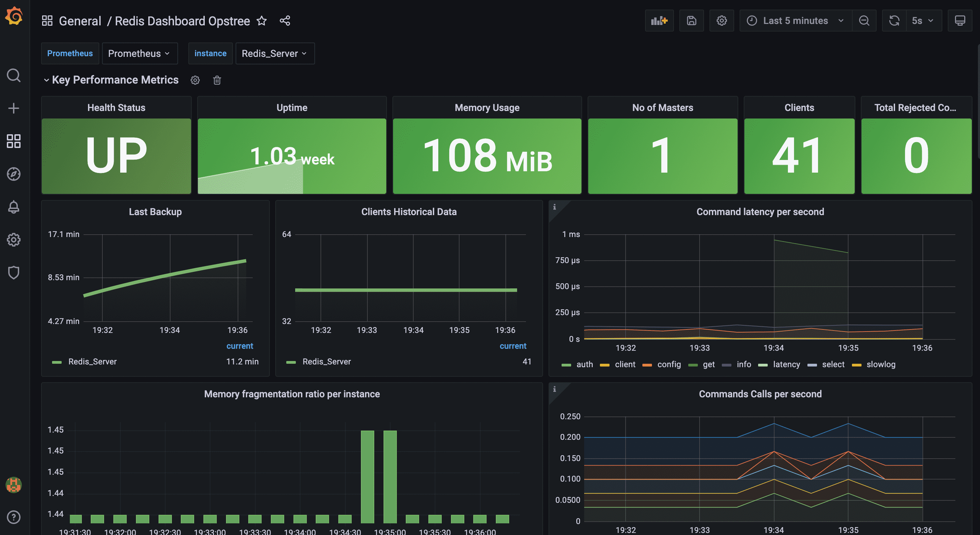Open the Explore compass in sidebar
The width and height of the screenshot is (980, 535).
click(x=14, y=174)
